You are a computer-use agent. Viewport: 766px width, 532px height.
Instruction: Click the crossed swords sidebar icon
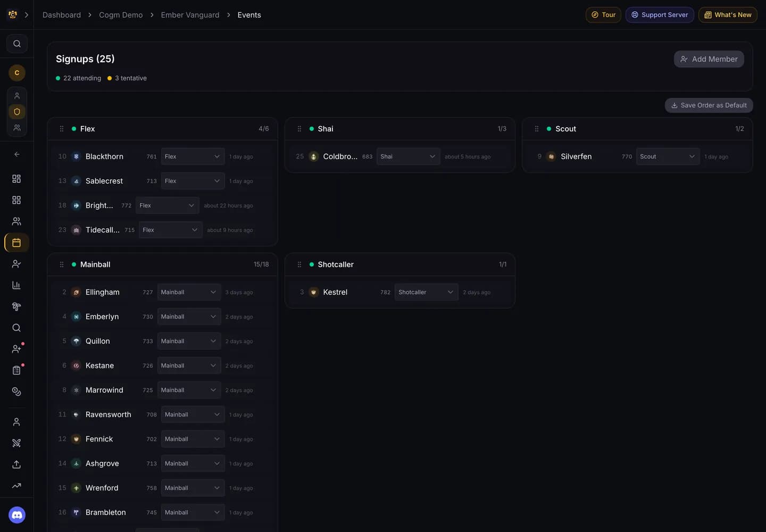coord(16,443)
